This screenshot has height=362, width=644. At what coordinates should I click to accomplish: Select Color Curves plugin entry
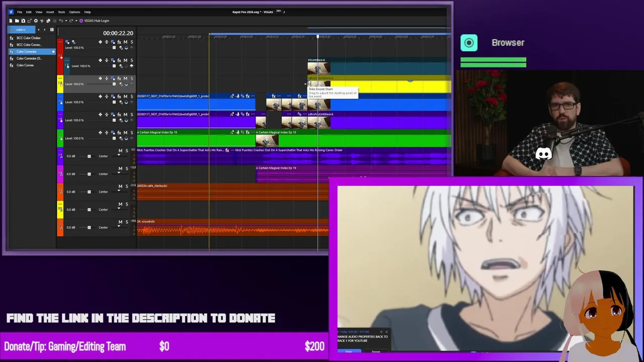tap(25, 65)
